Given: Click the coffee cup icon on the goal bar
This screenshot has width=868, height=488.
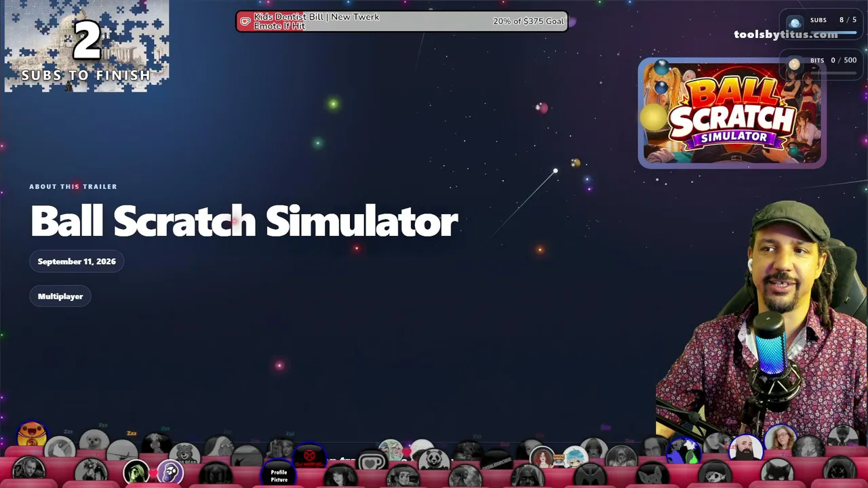Looking at the screenshot, I should [245, 22].
